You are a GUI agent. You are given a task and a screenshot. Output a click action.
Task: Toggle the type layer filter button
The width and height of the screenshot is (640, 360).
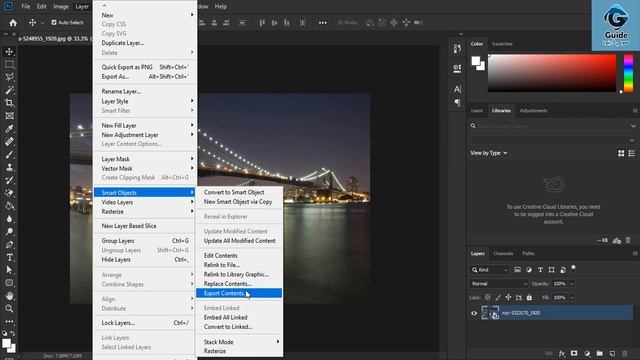coord(540,270)
